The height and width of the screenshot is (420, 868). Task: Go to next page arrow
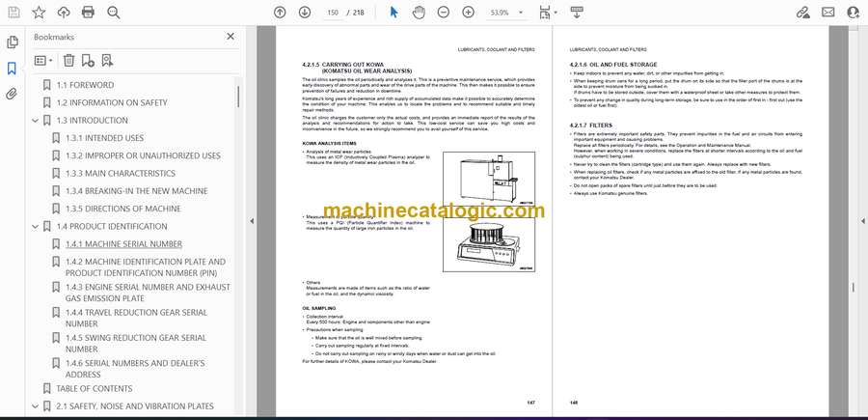tap(305, 13)
